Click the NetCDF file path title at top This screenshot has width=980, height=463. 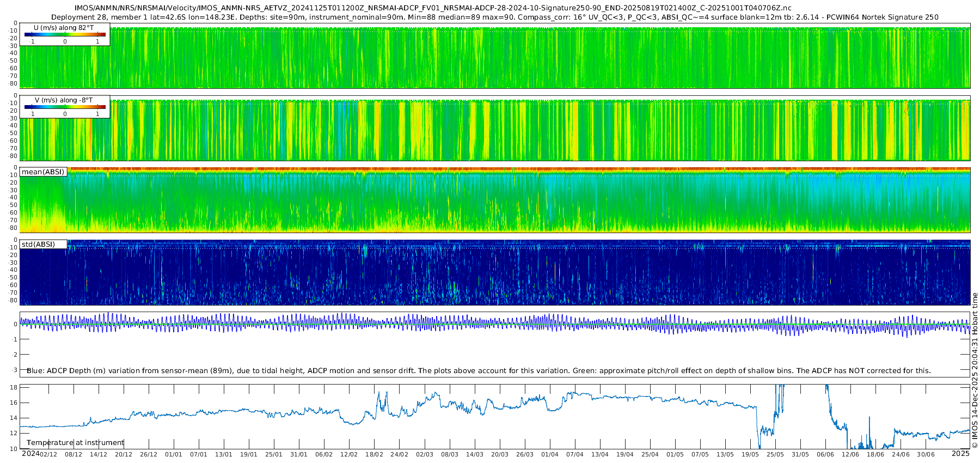tap(433, 8)
